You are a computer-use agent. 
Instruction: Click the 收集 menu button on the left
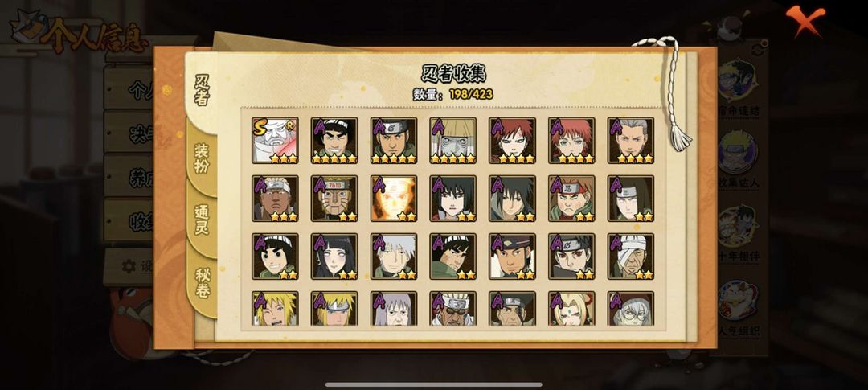(x=131, y=220)
